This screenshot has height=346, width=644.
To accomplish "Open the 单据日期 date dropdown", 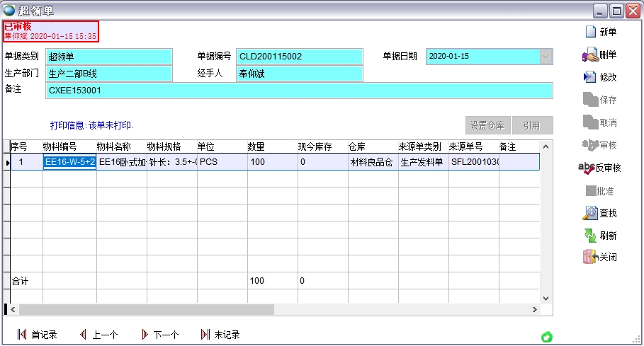I will point(546,56).
